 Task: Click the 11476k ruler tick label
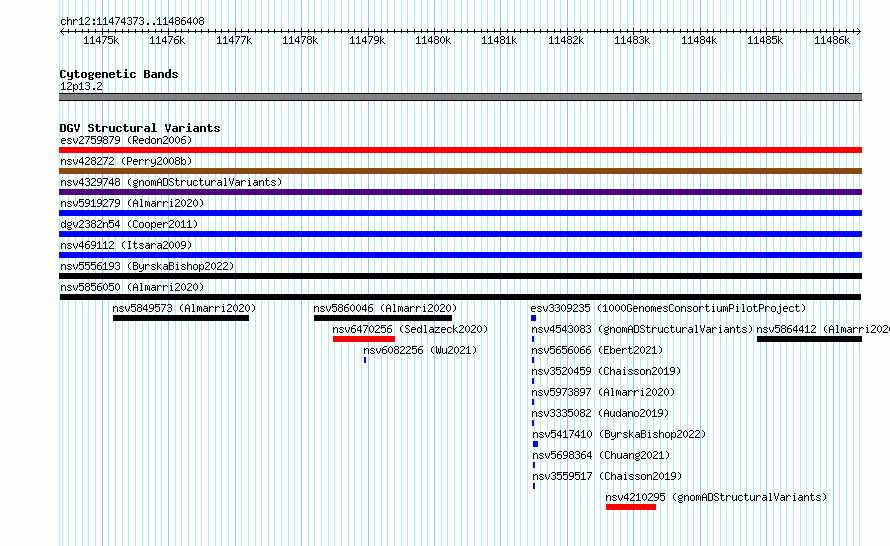pos(167,40)
